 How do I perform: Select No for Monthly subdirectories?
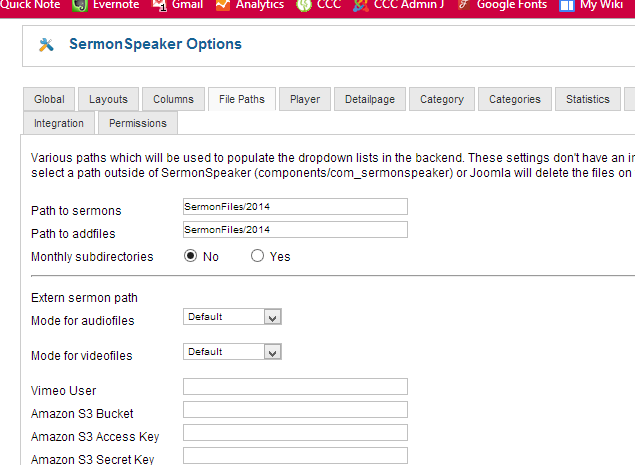[x=190, y=256]
